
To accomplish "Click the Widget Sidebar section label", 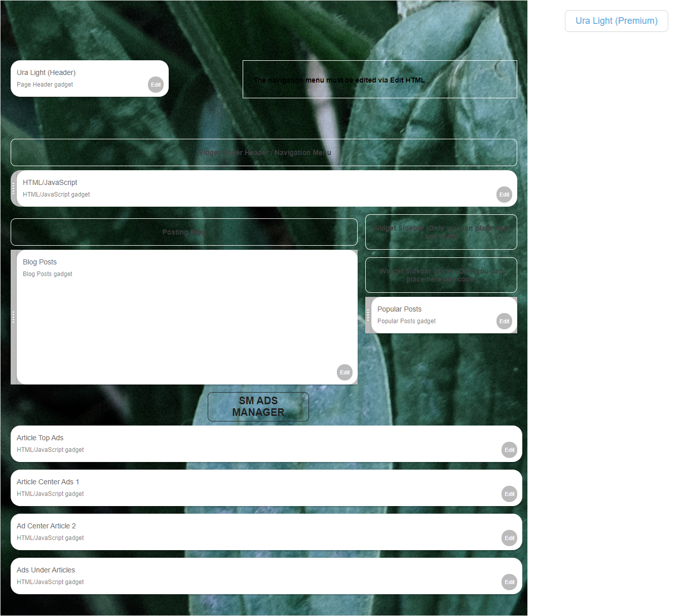I will (441, 232).
